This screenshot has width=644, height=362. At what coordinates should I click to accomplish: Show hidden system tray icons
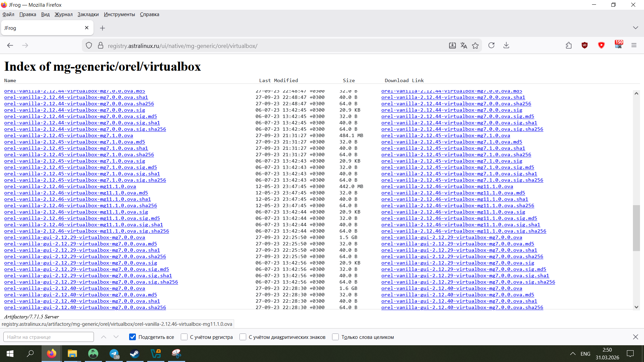pyautogui.click(x=573, y=354)
